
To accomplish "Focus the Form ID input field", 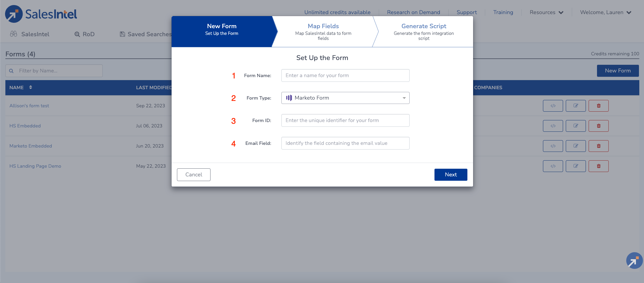I will pyautogui.click(x=345, y=120).
